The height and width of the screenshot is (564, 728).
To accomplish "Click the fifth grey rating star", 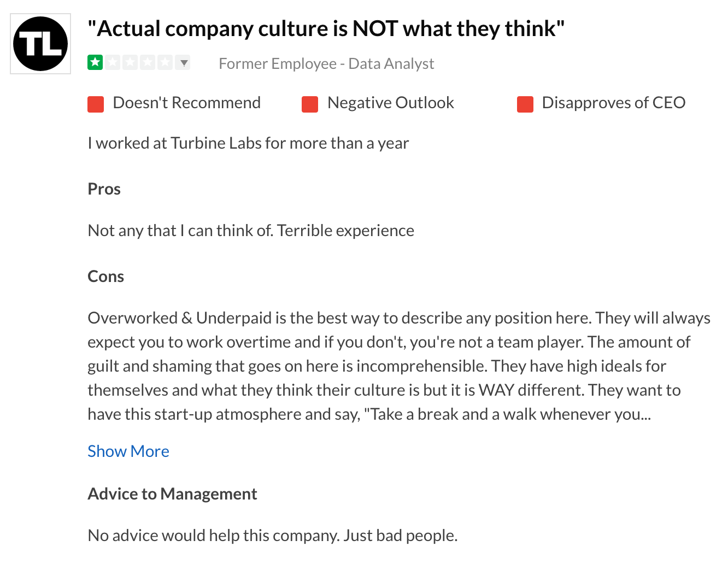I will coord(165,62).
